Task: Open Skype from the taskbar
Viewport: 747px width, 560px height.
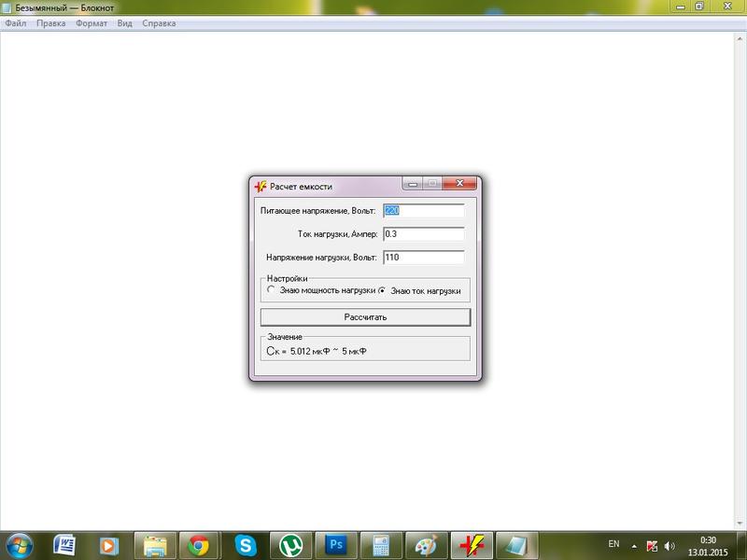Action: pyautogui.click(x=247, y=544)
